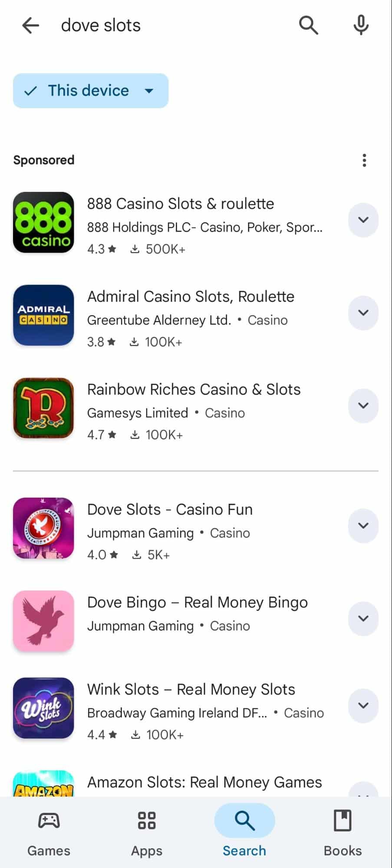Tap the Wink Slots app icon
Image resolution: width=392 pixels, height=868 pixels.
pos(43,708)
